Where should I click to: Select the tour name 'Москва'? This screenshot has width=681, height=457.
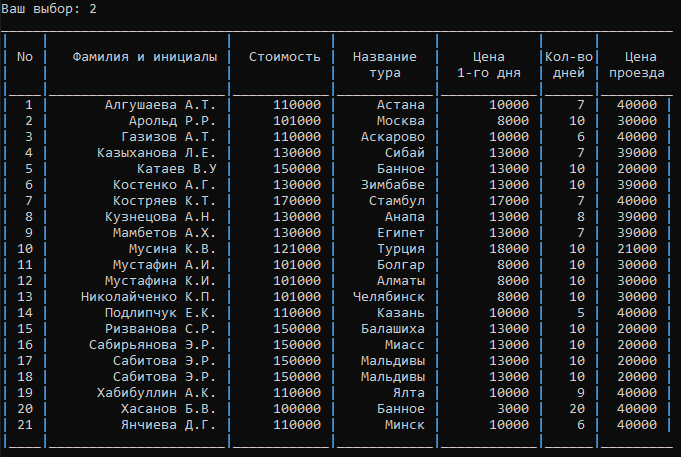tap(400, 121)
